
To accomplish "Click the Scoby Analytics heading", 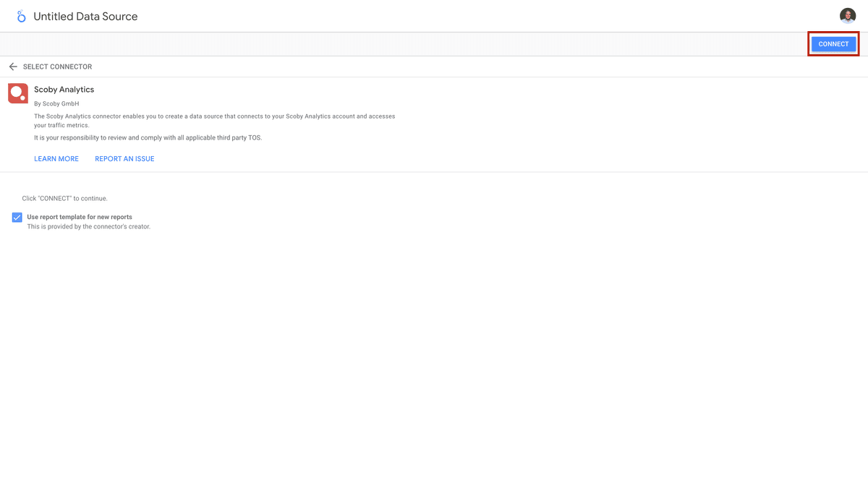I will [x=64, y=90].
